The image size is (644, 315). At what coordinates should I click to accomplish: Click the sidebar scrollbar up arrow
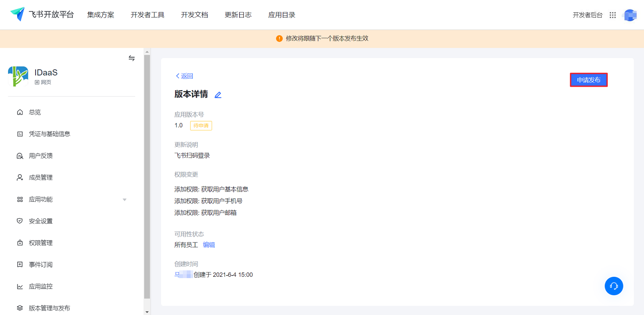pyautogui.click(x=147, y=52)
